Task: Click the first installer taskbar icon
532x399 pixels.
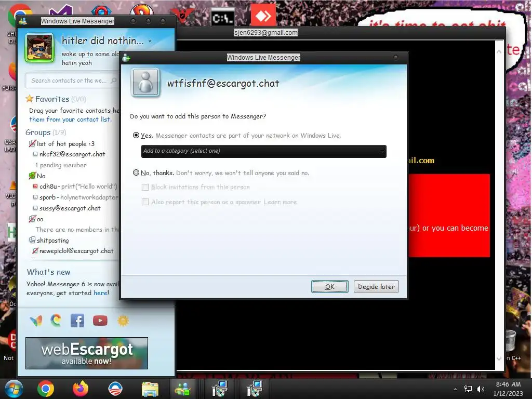Action: [x=220, y=389]
